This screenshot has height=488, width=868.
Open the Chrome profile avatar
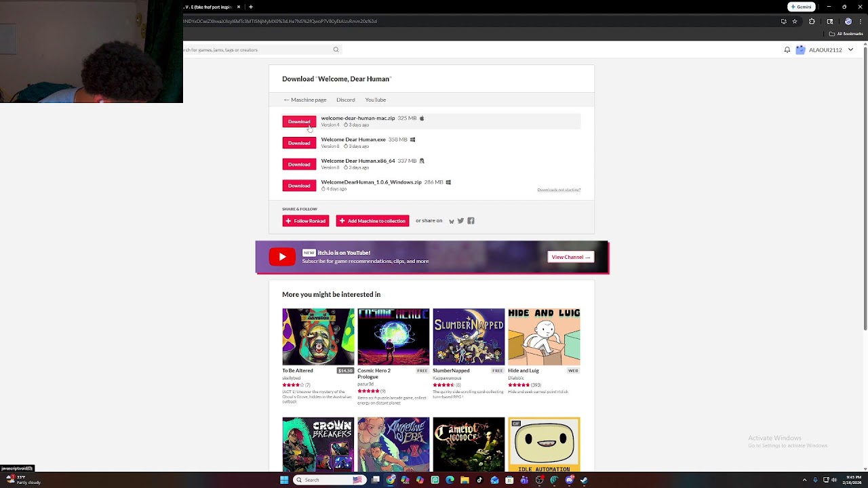pos(848,21)
